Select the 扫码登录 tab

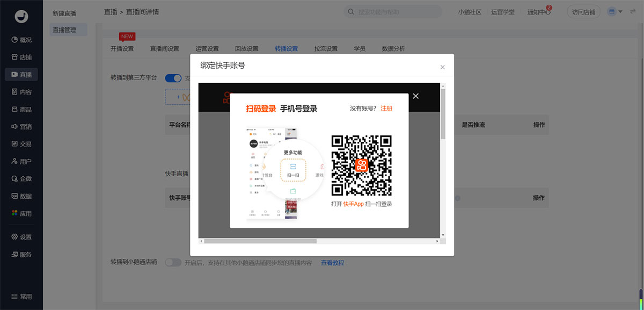pos(261,109)
